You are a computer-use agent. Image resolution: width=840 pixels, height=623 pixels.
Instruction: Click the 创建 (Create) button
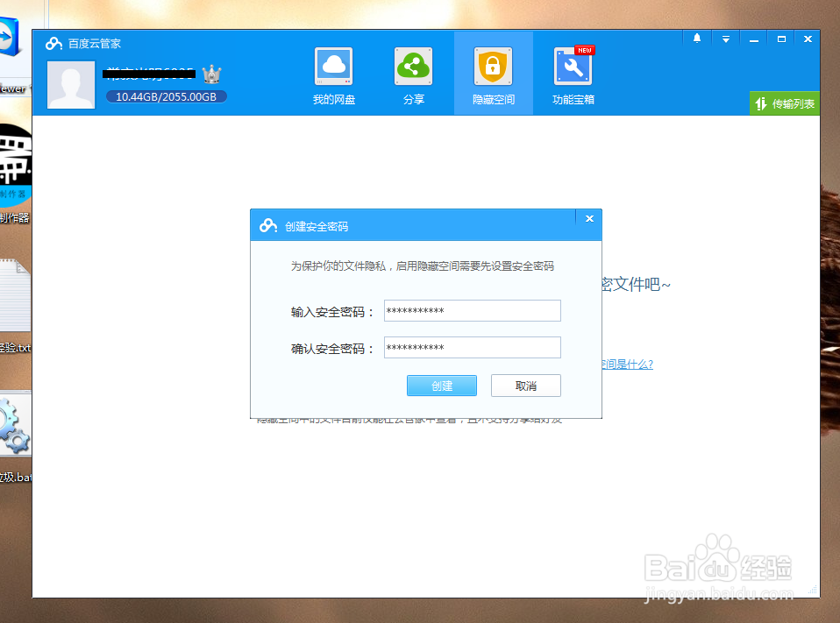(441, 386)
